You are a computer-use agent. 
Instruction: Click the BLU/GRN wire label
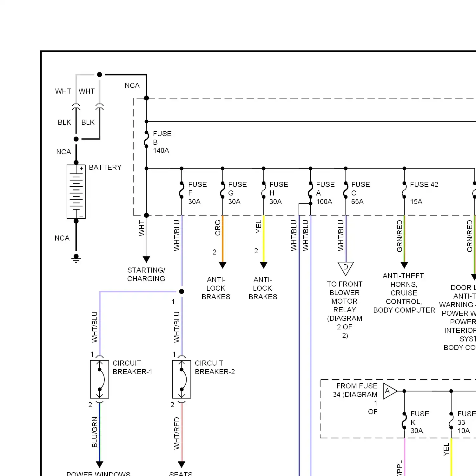(95, 432)
